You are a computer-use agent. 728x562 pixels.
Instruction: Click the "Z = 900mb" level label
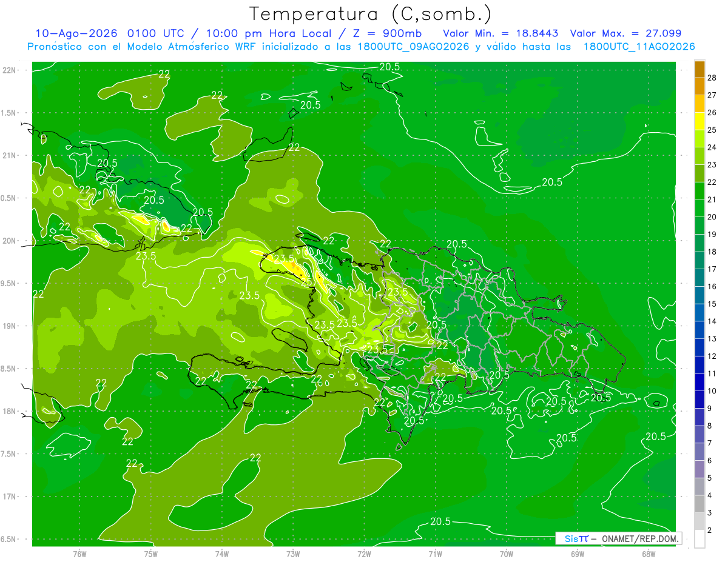coord(386,33)
